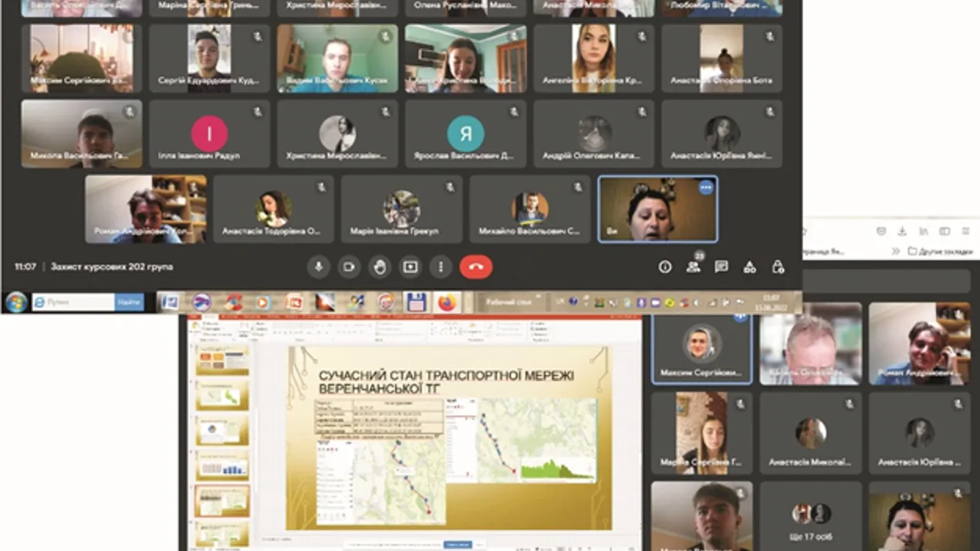This screenshot has width=980, height=551.
Task: Click the "Найти" search button
Action: [x=129, y=303]
